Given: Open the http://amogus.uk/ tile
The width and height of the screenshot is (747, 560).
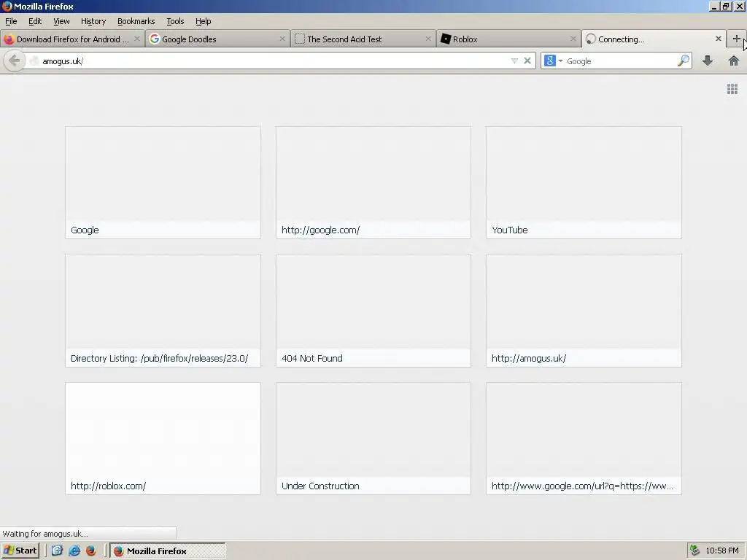Looking at the screenshot, I should 584,311.
